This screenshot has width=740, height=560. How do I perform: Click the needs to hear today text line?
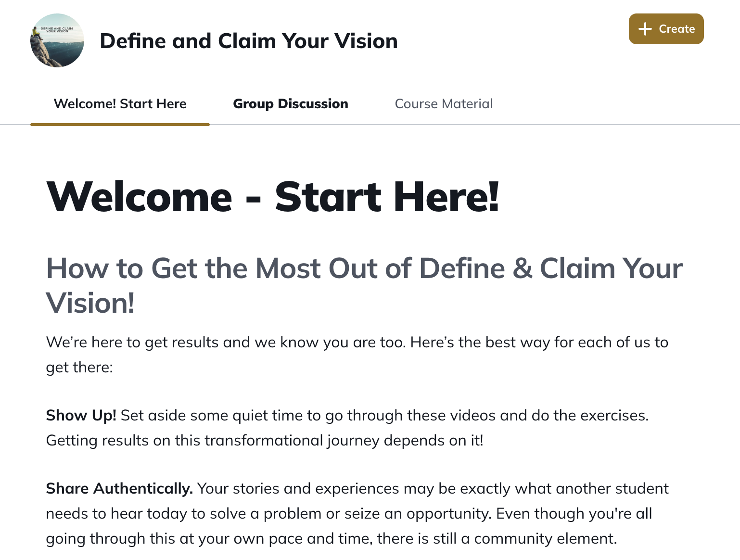click(x=348, y=513)
